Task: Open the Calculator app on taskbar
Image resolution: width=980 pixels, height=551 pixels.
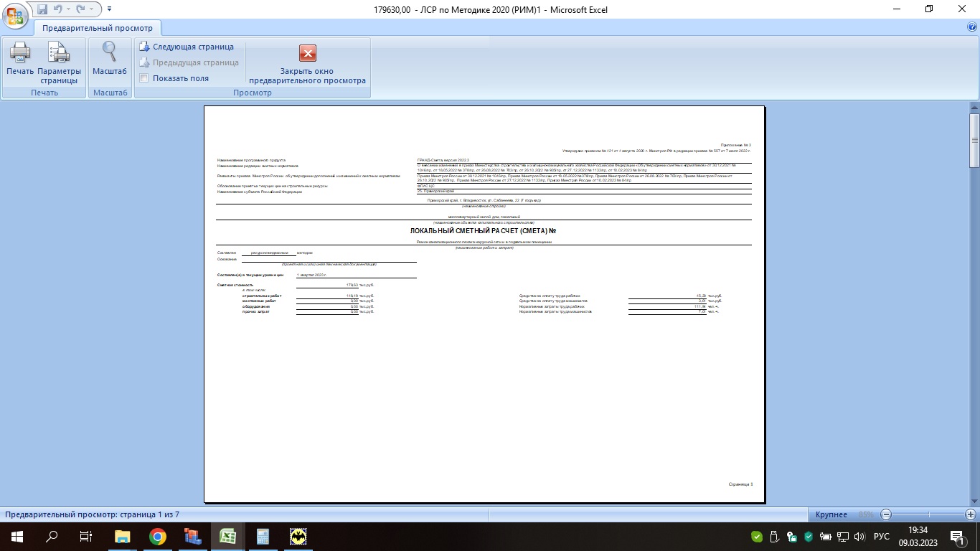Action: 262,536
